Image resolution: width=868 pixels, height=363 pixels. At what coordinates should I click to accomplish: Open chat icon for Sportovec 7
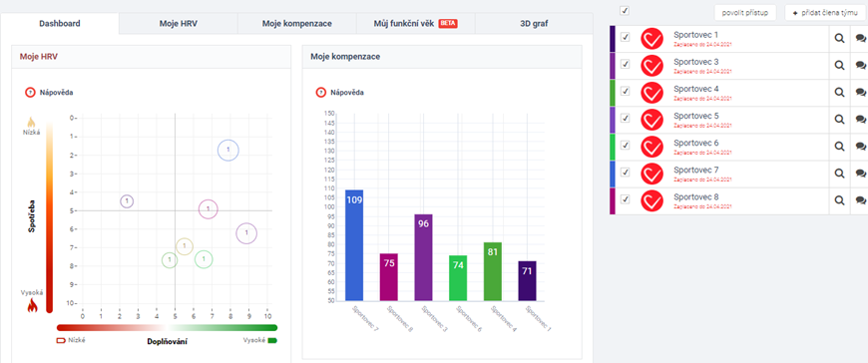860,174
